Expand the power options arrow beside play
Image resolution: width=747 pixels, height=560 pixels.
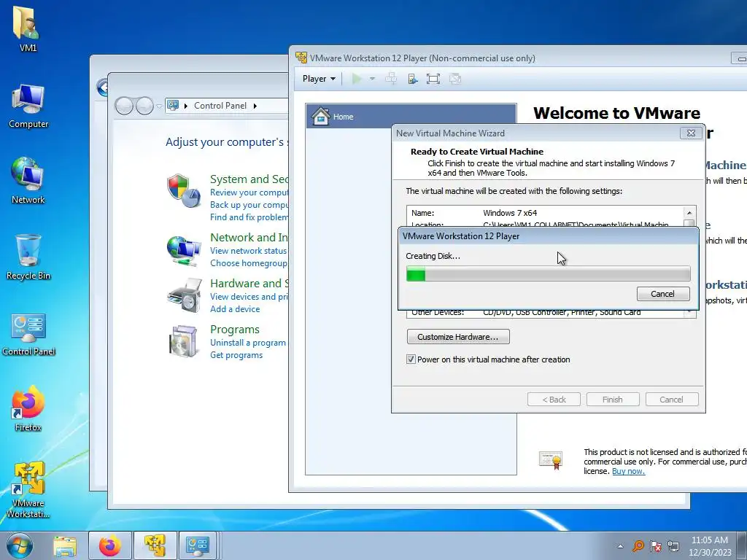[372, 79]
